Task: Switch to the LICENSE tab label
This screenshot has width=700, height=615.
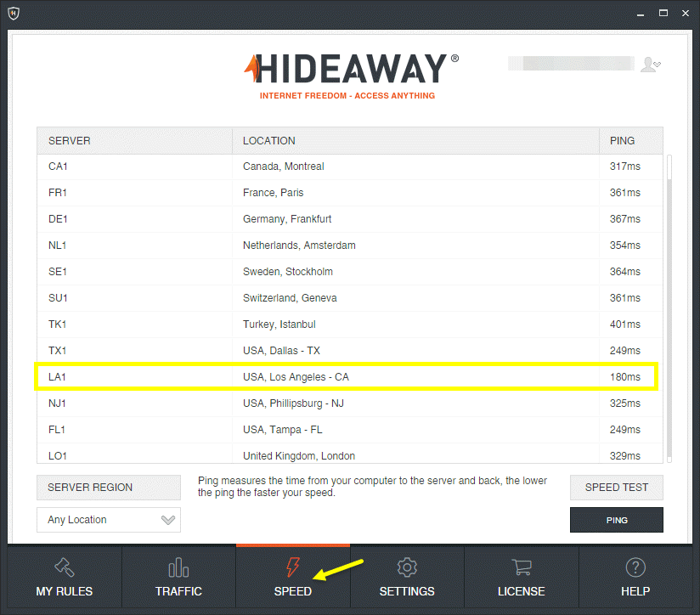Action: 522,591
